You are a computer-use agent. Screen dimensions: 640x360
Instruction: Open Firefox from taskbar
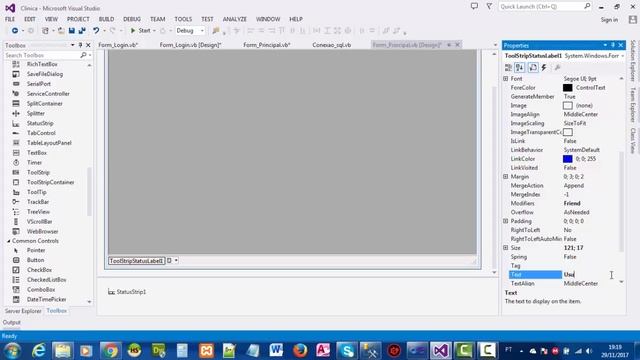pos(300,351)
